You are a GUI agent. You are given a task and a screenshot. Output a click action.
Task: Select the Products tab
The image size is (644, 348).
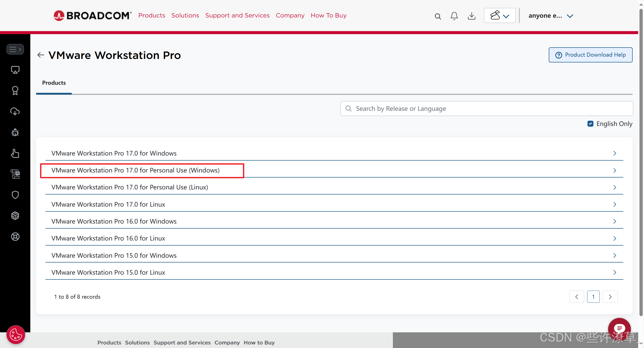click(x=54, y=83)
